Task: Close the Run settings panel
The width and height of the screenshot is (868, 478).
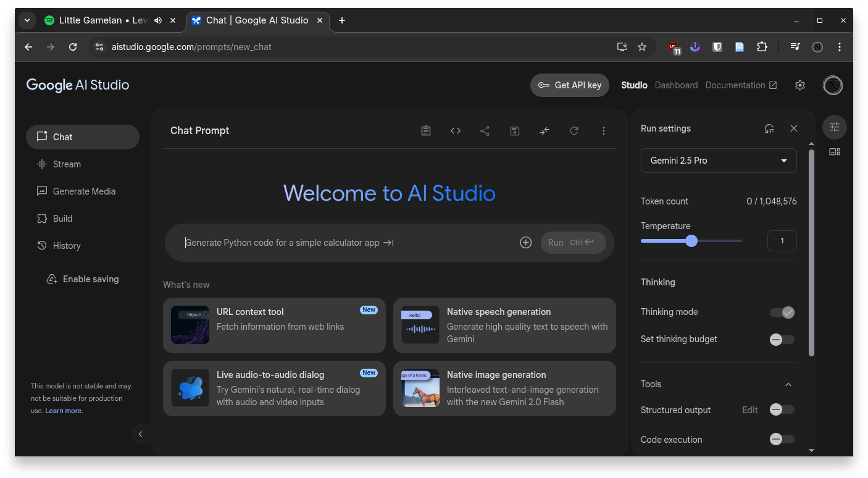Action: 794,128
